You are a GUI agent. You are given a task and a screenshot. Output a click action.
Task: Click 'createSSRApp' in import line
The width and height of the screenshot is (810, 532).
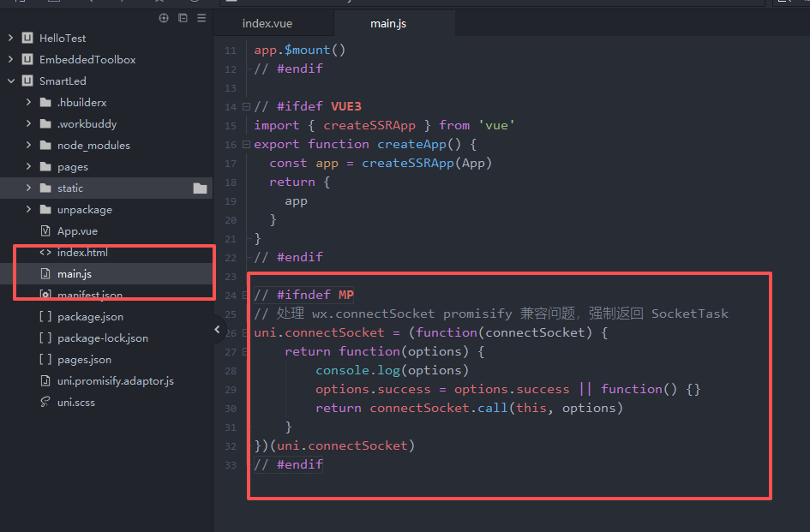coord(369,126)
